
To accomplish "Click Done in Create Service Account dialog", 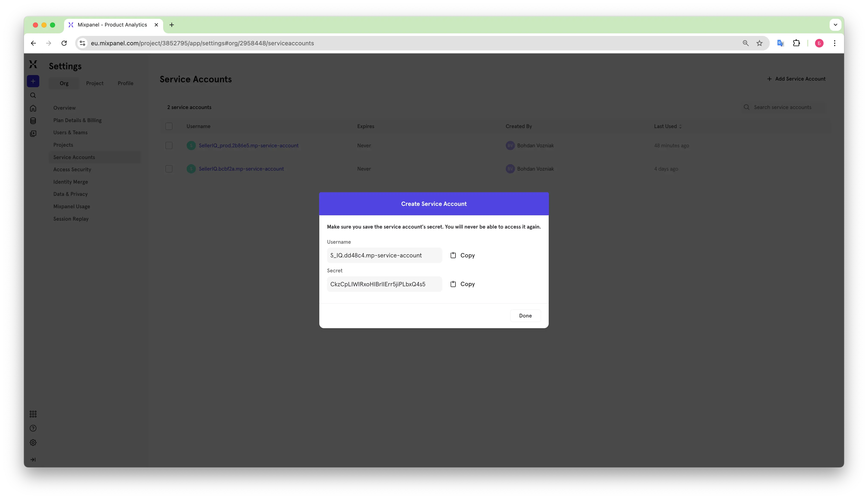I will pyautogui.click(x=525, y=316).
